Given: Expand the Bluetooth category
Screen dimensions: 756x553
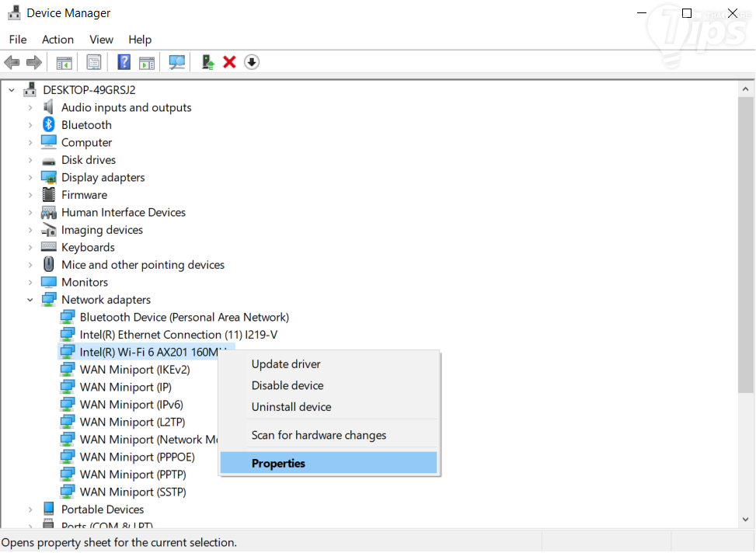Looking at the screenshot, I should pos(30,125).
